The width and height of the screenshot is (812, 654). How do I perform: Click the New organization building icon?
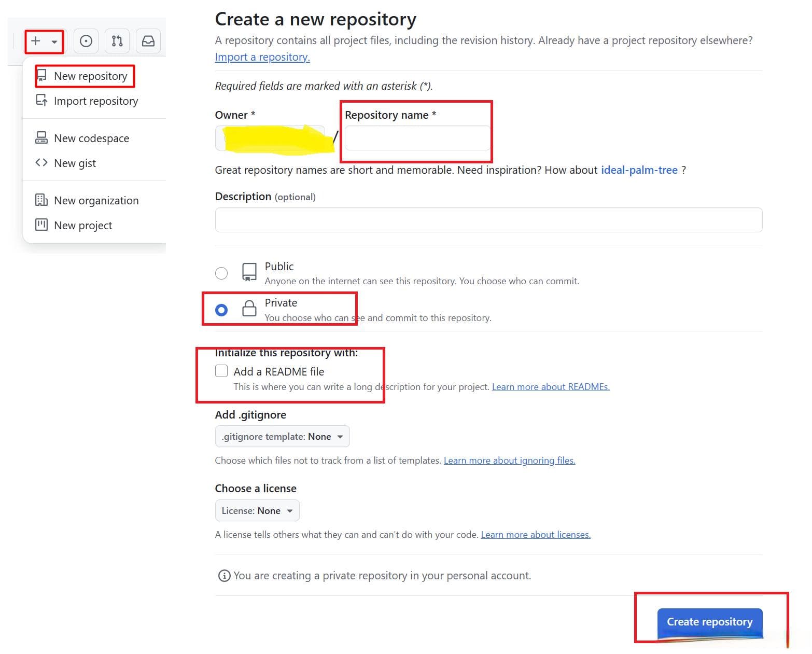pyautogui.click(x=41, y=200)
